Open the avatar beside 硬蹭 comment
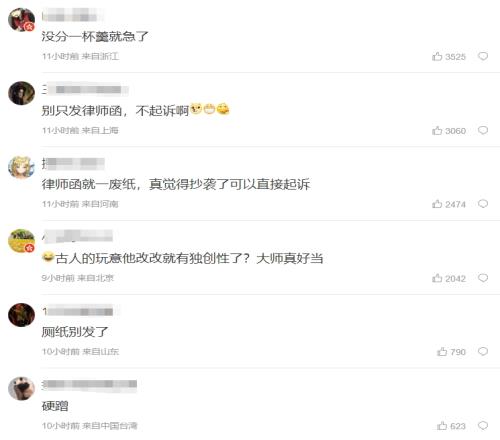The height and width of the screenshot is (440, 500). point(21,389)
